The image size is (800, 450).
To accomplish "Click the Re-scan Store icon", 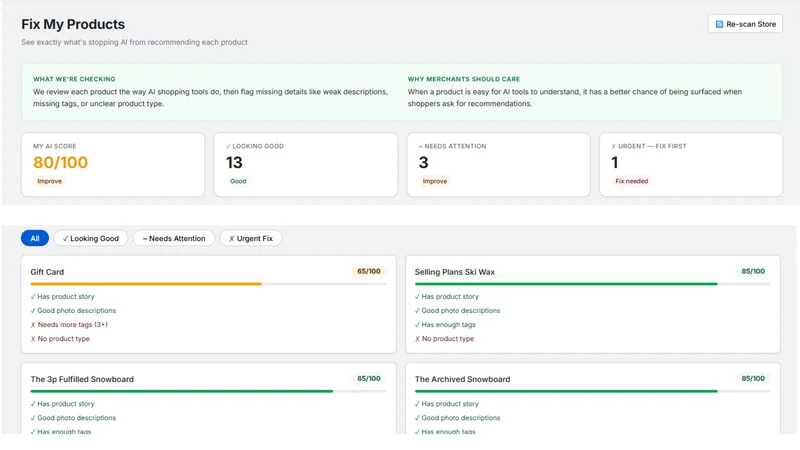I will [x=719, y=24].
